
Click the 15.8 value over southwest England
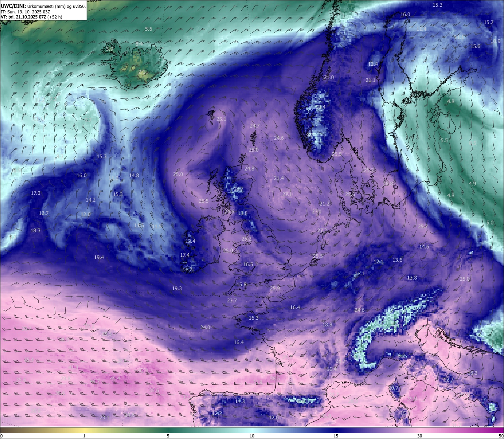click(x=241, y=285)
